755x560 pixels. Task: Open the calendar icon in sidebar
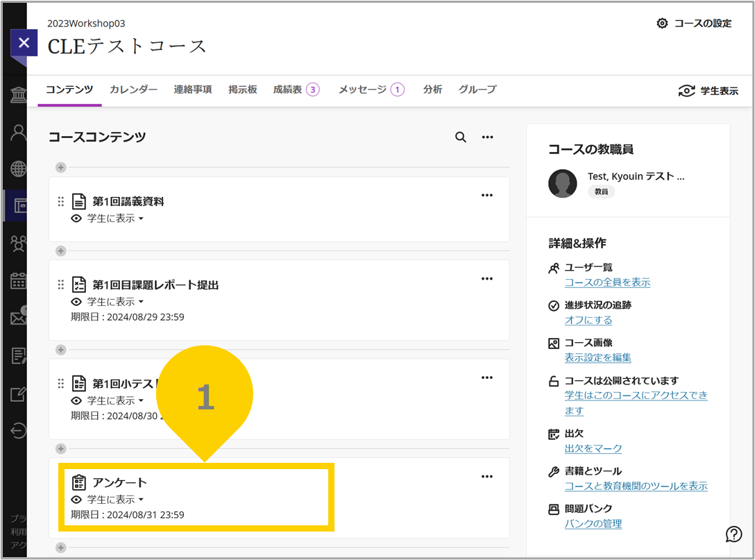[x=18, y=280]
